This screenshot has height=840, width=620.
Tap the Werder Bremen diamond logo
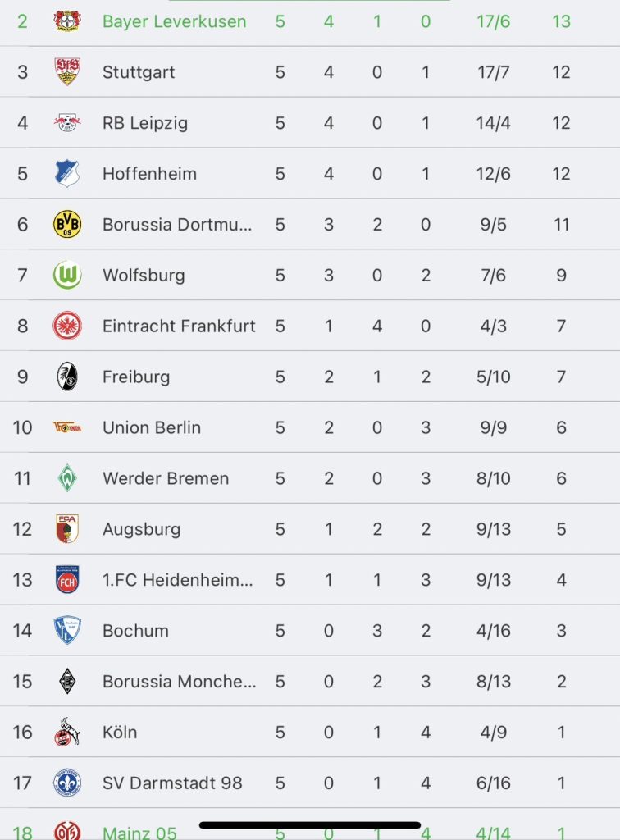click(67, 478)
